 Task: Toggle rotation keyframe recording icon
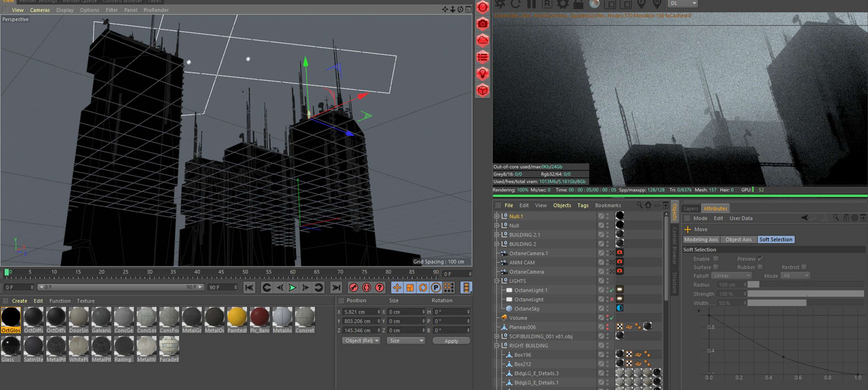point(422,288)
